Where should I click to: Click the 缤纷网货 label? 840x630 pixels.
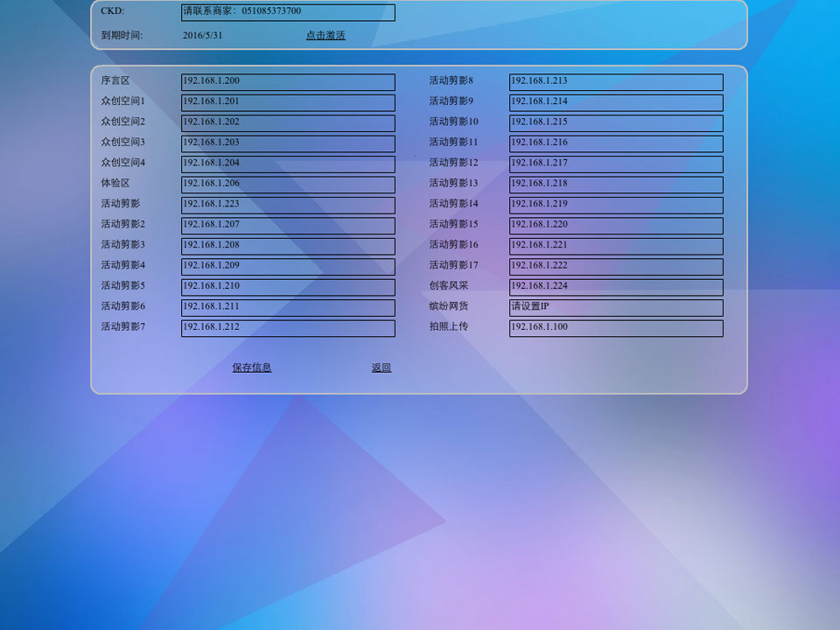(448, 306)
